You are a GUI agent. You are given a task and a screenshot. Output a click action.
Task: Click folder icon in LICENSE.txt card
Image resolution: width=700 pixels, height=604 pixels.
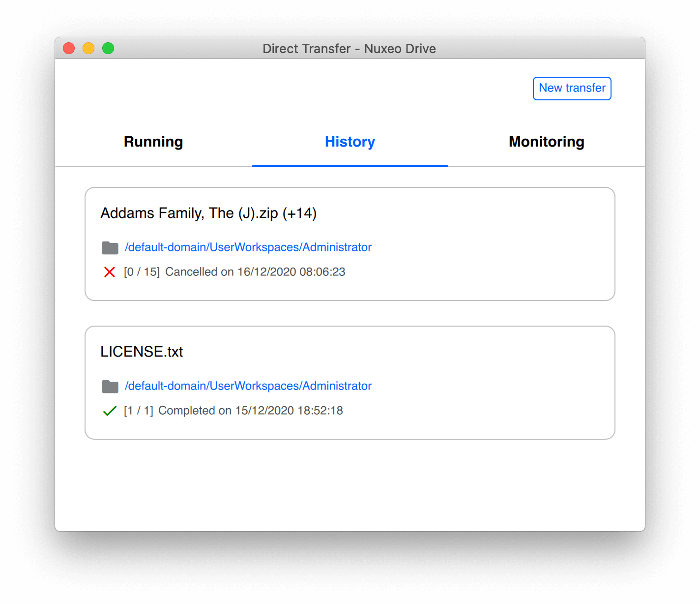click(x=110, y=387)
